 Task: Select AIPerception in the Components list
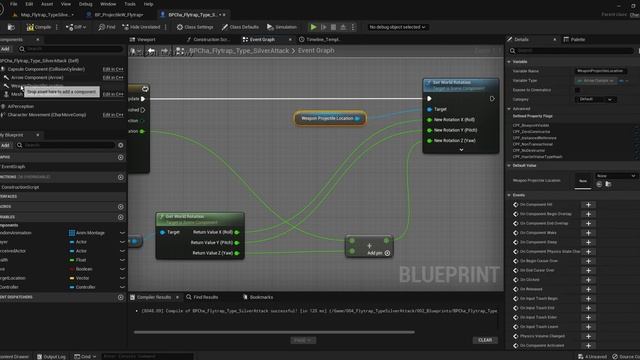pyautogui.click(x=20, y=107)
